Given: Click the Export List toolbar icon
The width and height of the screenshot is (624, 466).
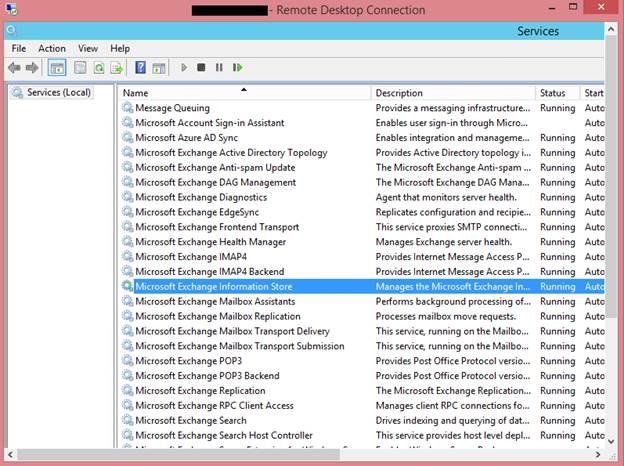Looking at the screenshot, I should [x=117, y=68].
